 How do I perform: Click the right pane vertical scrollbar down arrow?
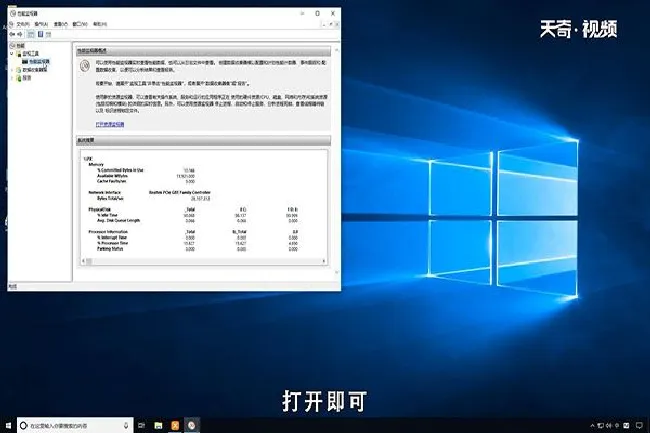tap(336, 272)
